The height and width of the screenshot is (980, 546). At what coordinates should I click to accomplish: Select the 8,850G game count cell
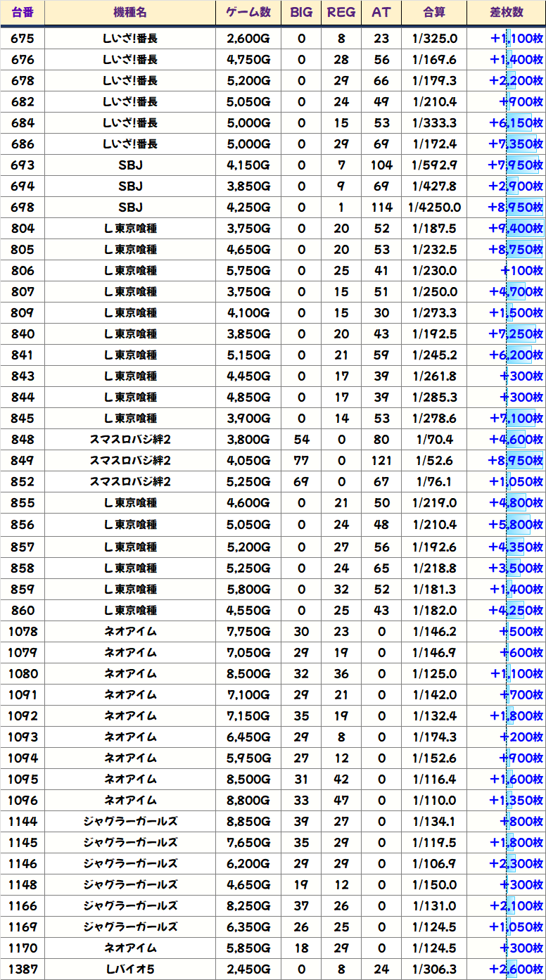248,822
